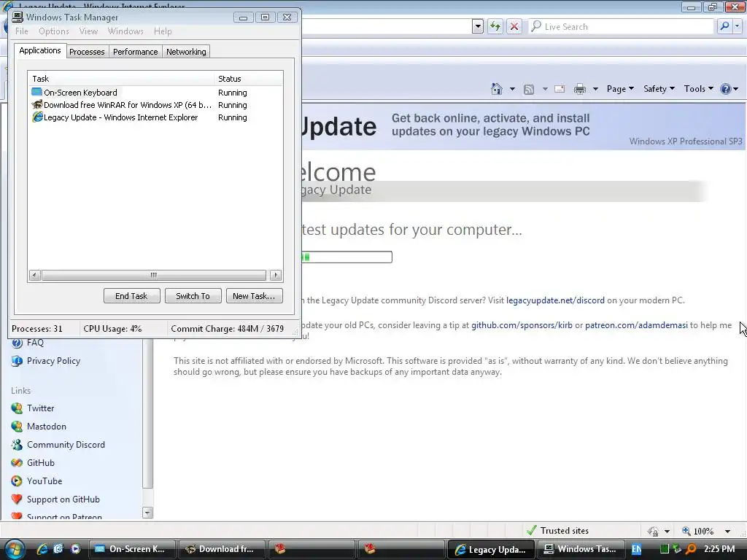Click the second Quick Launch icon
Viewport: 747px width, 560px height.
coord(58,549)
